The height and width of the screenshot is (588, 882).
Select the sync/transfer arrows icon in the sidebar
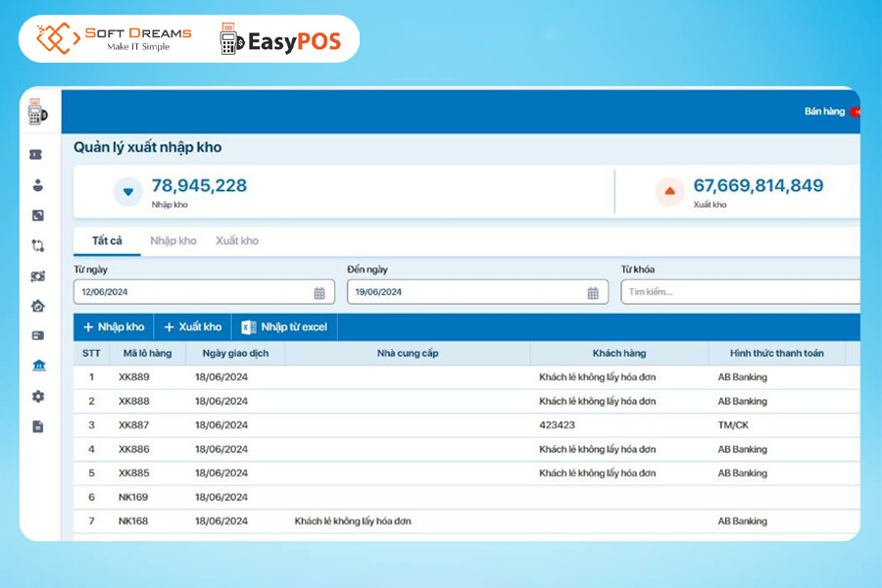tap(37, 246)
